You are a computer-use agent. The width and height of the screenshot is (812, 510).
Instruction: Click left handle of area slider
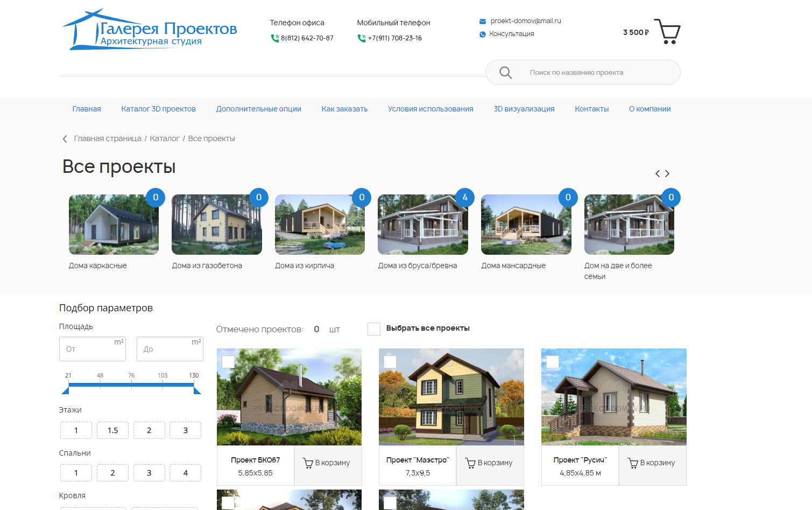66,390
